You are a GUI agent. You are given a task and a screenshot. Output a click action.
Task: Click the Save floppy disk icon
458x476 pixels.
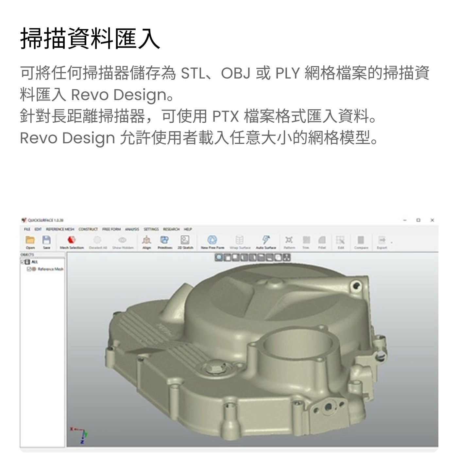47,240
